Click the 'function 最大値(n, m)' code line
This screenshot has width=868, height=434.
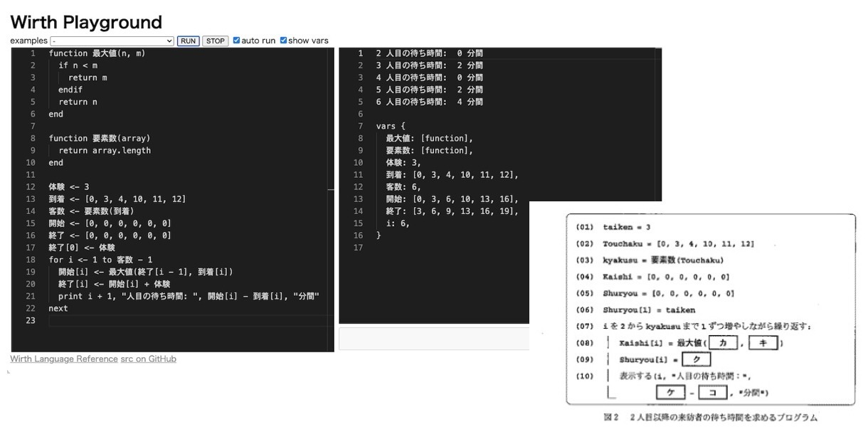(x=97, y=53)
